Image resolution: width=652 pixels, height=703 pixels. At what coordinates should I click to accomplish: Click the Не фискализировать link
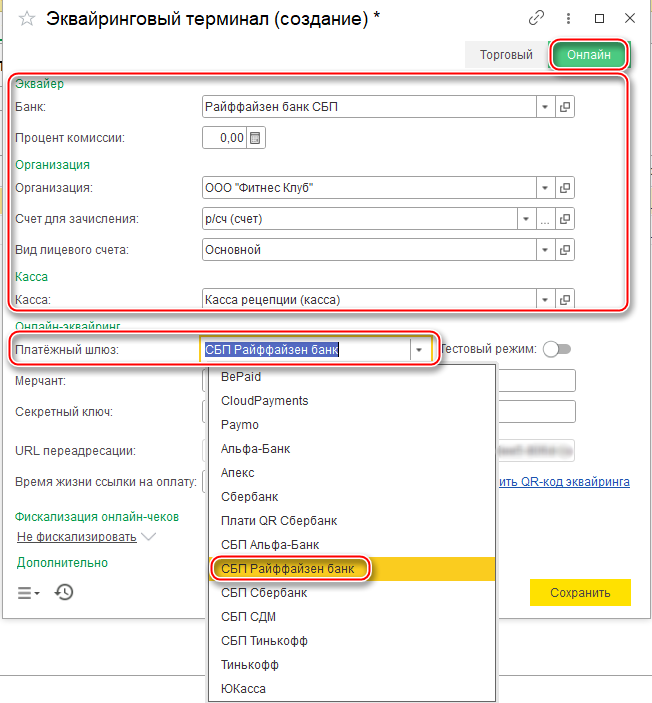point(77,537)
